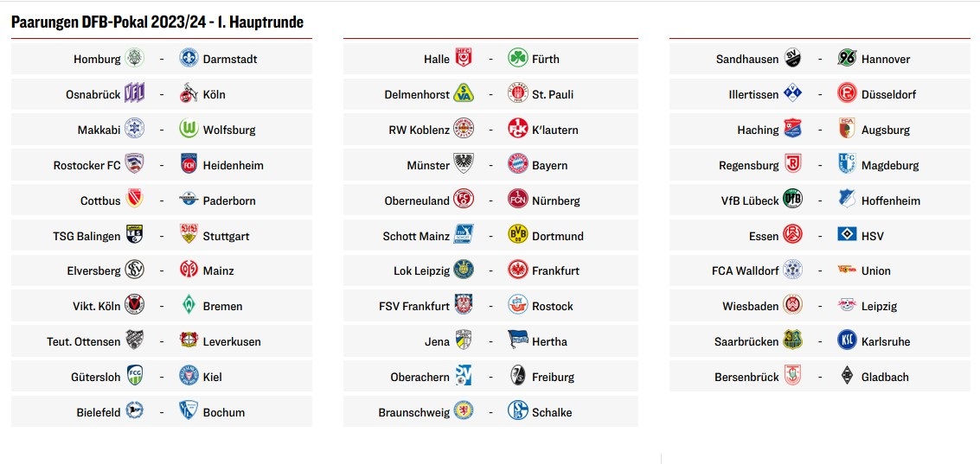Viewport: 980px width, 464px height.
Task: Click the Wolfsburg club logo
Action: pos(189,130)
